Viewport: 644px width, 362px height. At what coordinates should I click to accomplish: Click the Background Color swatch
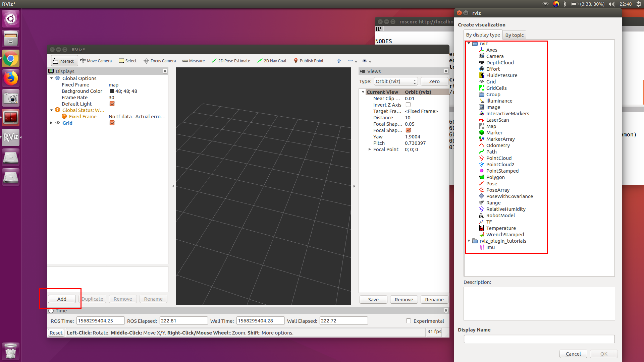coord(112,91)
